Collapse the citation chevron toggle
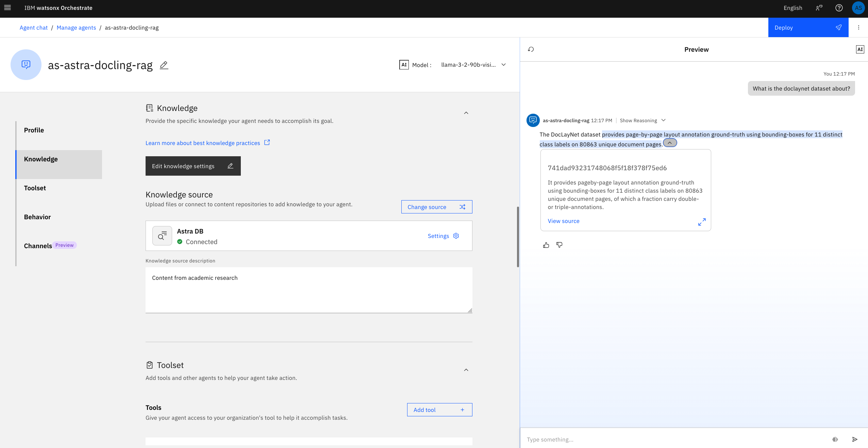Viewport: 868px width, 448px height. pyautogui.click(x=670, y=143)
